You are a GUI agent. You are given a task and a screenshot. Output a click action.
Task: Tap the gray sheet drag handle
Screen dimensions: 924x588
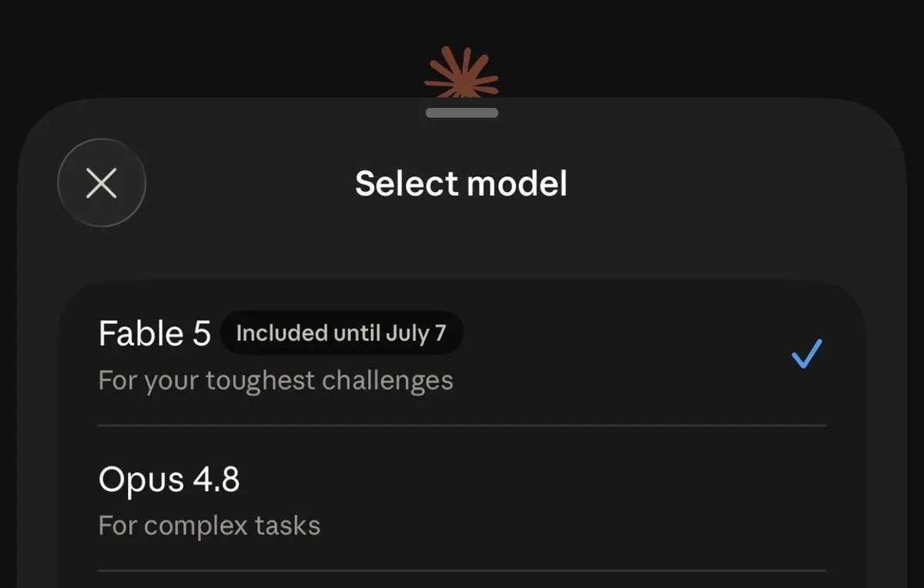tap(461, 113)
